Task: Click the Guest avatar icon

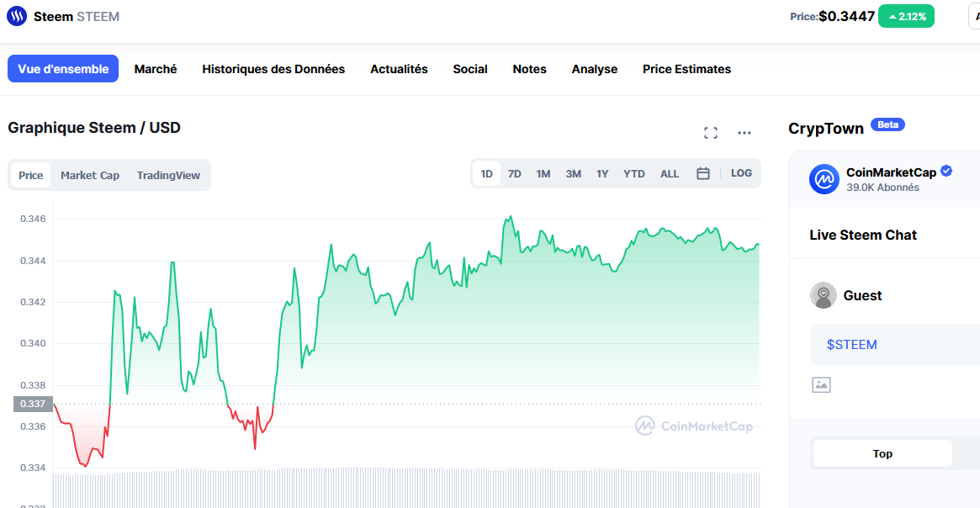Action: [x=824, y=295]
